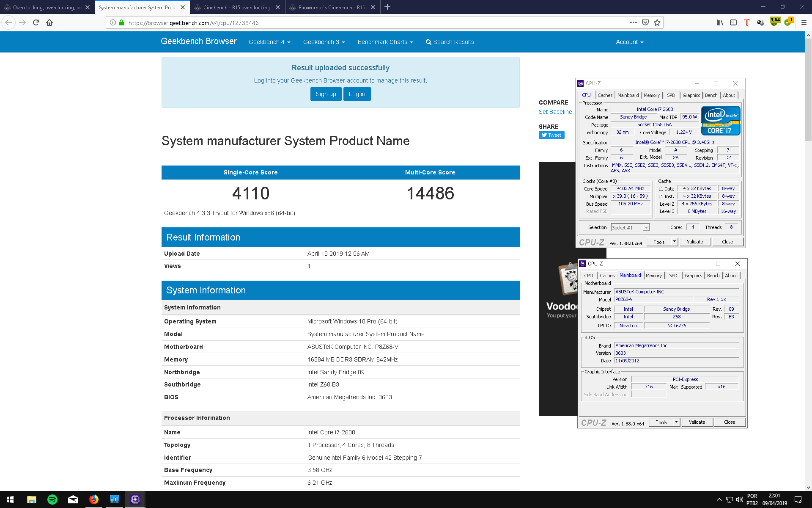Click the Log in button
This screenshot has width=812, height=508.
(357, 94)
